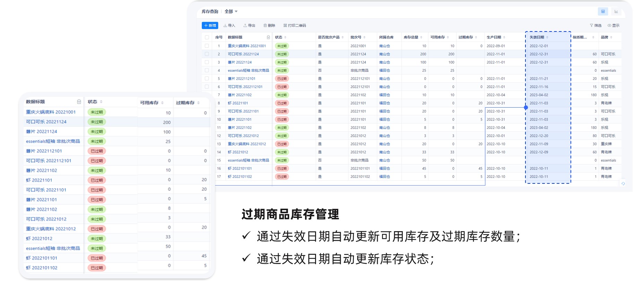Open 福田仓 warehouse link in row 17
Viewport: 644px width, 281px height.
click(384, 176)
